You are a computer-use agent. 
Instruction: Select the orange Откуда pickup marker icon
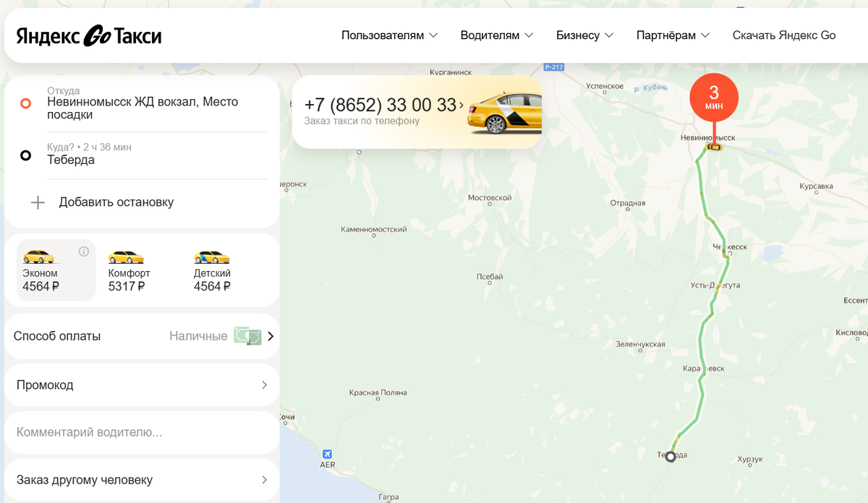[x=26, y=103]
